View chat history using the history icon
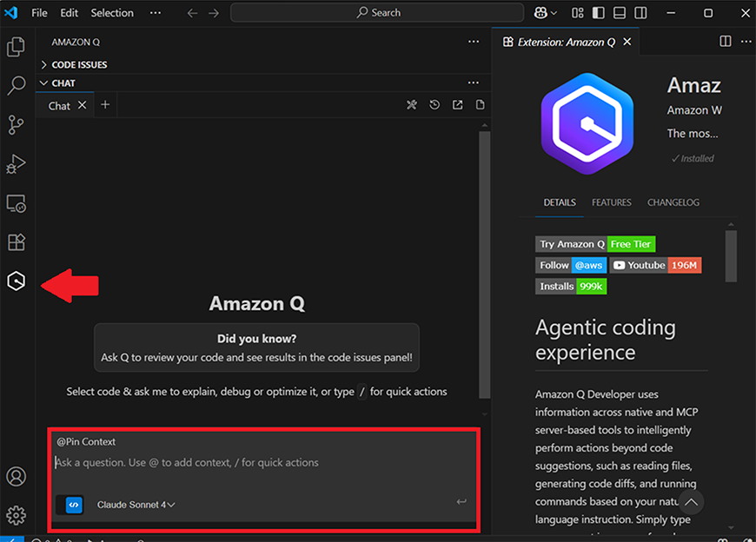 (x=434, y=104)
